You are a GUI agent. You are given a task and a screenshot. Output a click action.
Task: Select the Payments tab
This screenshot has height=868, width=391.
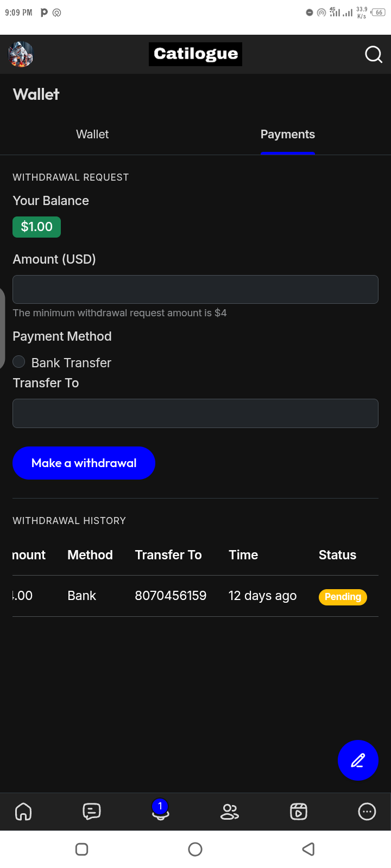coord(288,135)
